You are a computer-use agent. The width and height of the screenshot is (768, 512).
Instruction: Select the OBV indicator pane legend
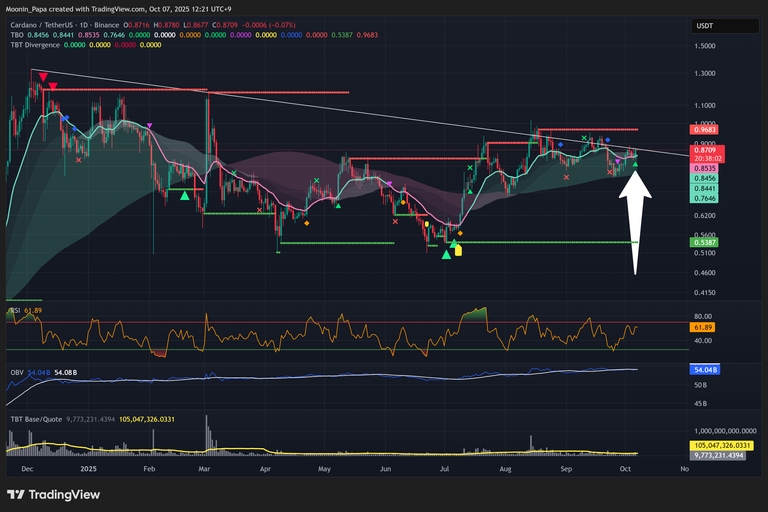(x=15, y=372)
